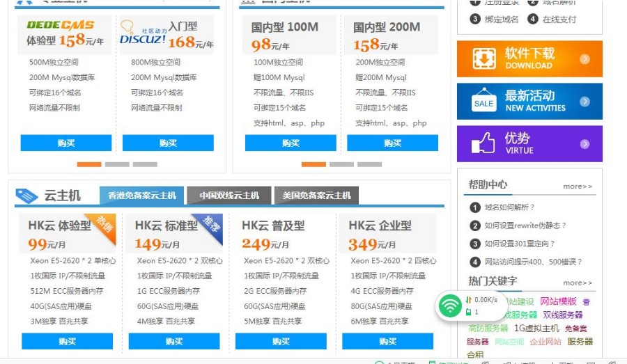Click the 双线服务器 keyword
Image resolution: width=627 pixels, height=364 pixels.
point(563,315)
